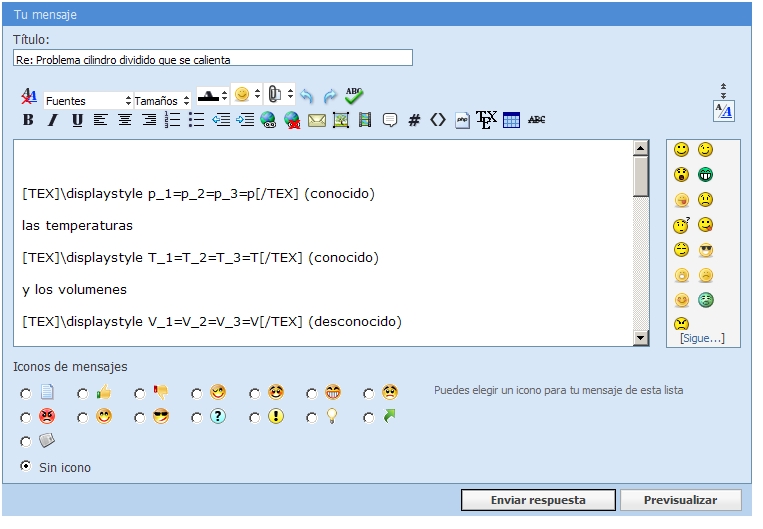Insert an email link with envelope icon

pos(317,120)
